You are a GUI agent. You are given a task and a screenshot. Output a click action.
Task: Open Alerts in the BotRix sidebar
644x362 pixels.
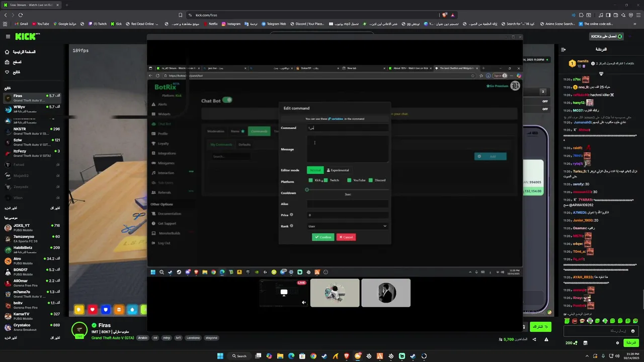(163, 104)
